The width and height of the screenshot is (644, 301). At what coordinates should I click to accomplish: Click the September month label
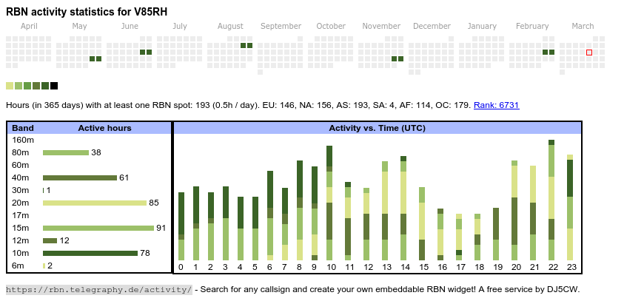click(x=281, y=26)
